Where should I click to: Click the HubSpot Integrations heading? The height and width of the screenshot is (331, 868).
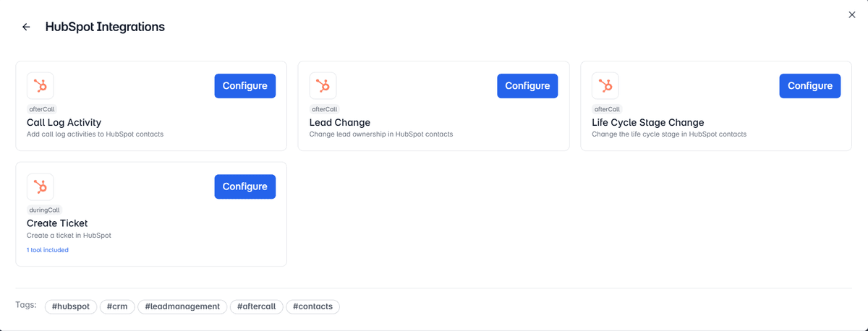point(105,27)
